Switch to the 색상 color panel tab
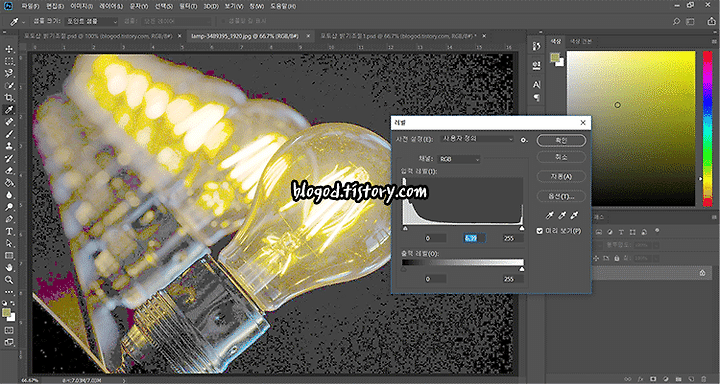Image resolution: width=720 pixels, height=385 pixels. click(555, 41)
